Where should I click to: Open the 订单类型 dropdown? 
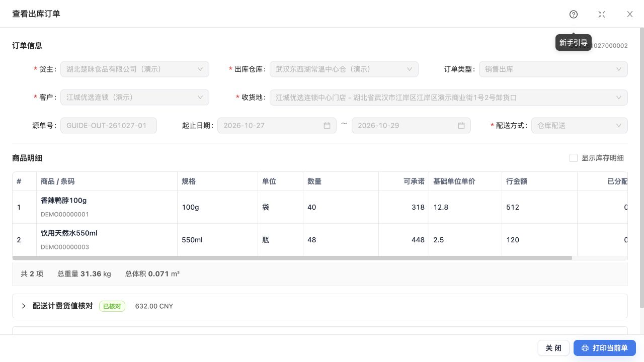click(x=553, y=69)
